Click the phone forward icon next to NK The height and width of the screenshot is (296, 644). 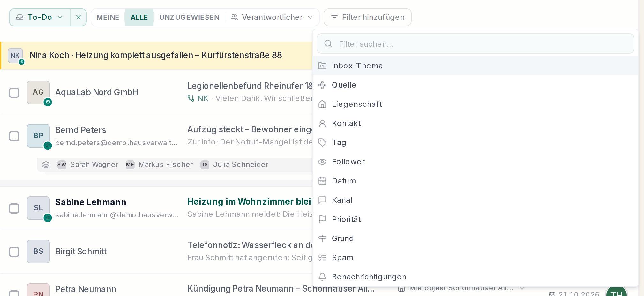191,98
